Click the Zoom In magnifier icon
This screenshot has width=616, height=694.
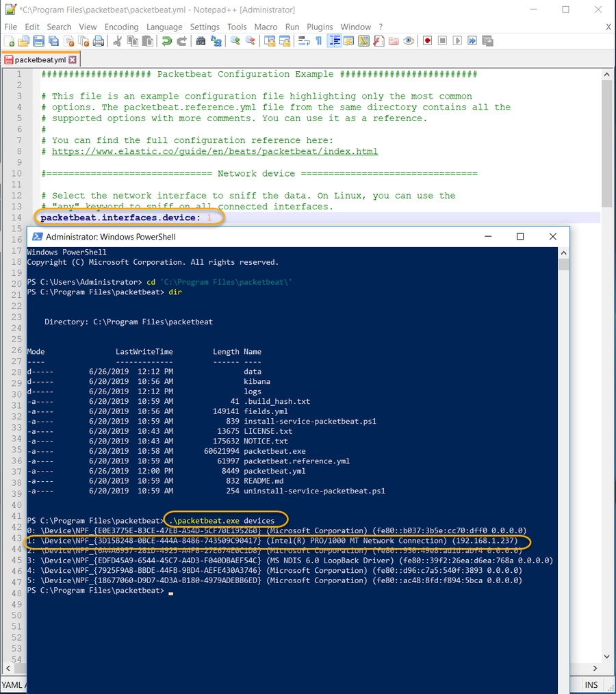(235, 41)
